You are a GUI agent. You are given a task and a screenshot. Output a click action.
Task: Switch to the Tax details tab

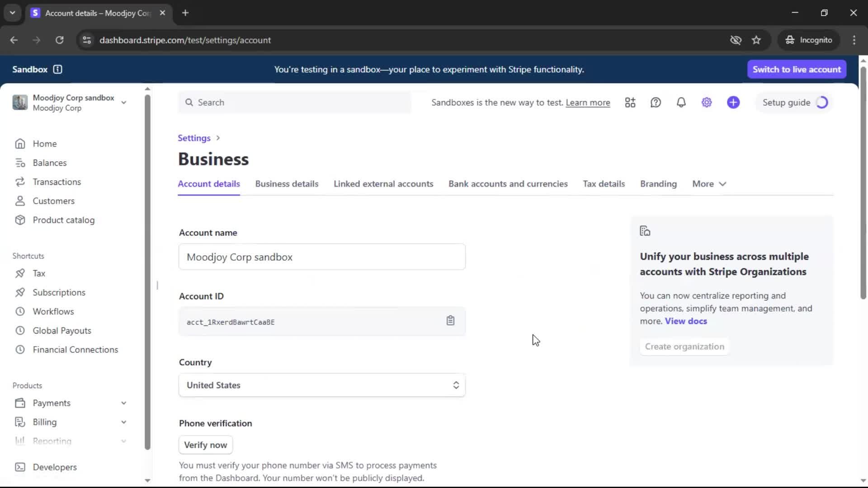604,184
